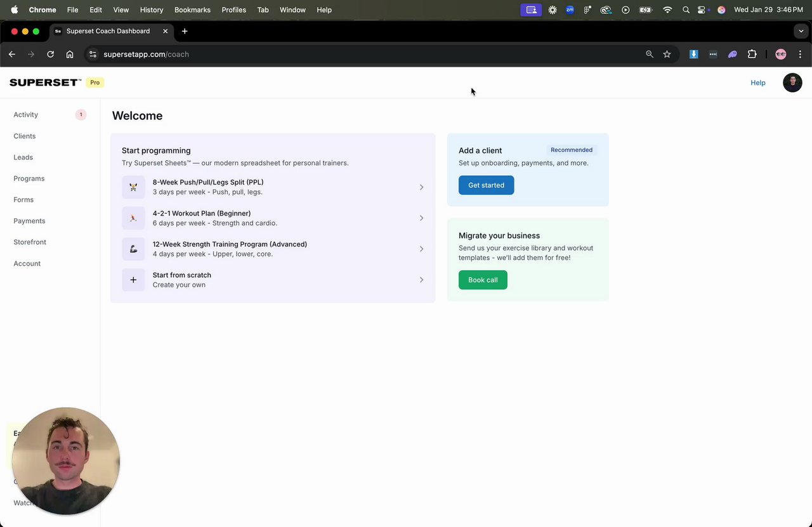
Task: Select Programs in the sidebar
Action: pyautogui.click(x=29, y=179)
